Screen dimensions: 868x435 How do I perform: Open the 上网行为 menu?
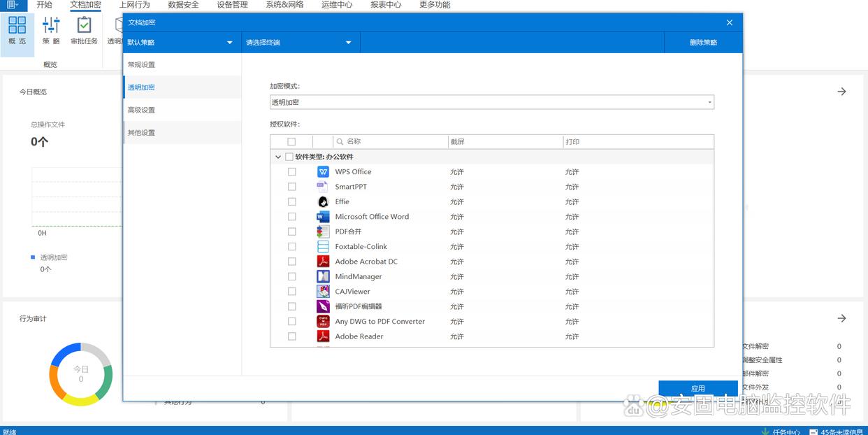point(134,5)
